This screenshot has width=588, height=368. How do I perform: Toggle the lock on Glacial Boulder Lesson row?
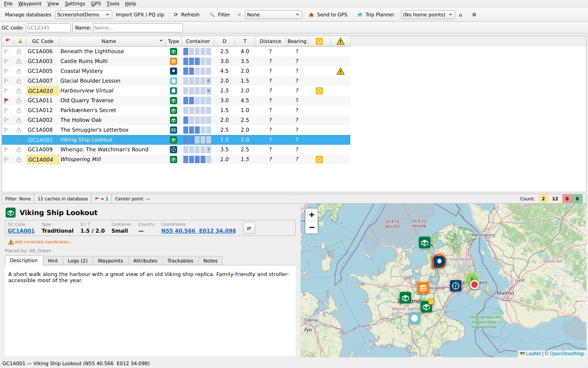click(x=19, y=81)
